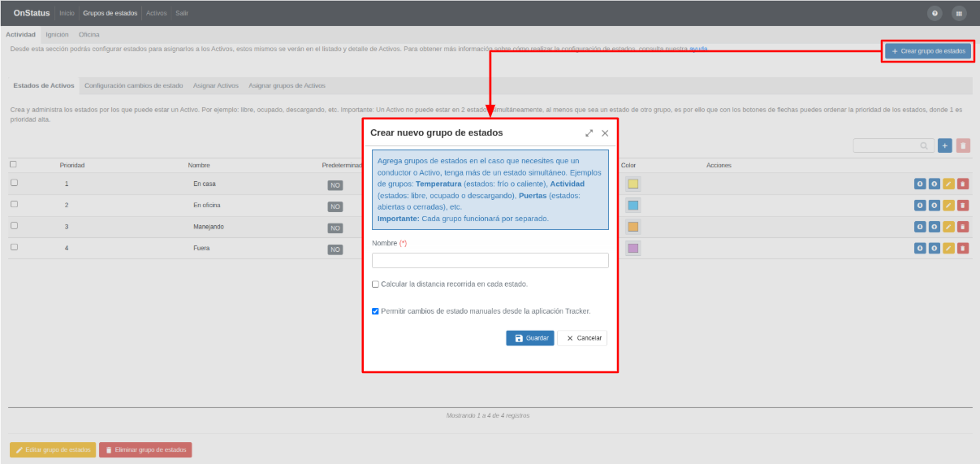Screen dimensions: 980x464
Task: Switch to the Ignición group tab
Action: 57,35
